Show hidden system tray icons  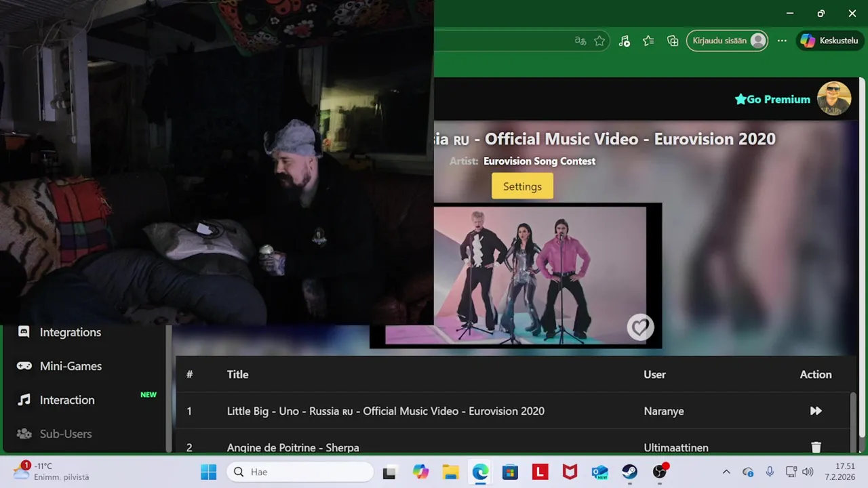726,472
